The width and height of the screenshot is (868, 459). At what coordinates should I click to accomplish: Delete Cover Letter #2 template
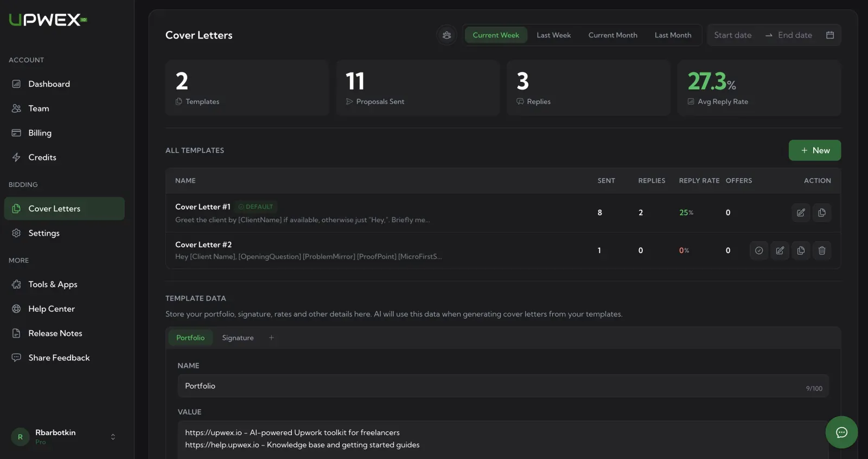click(822, 250)
